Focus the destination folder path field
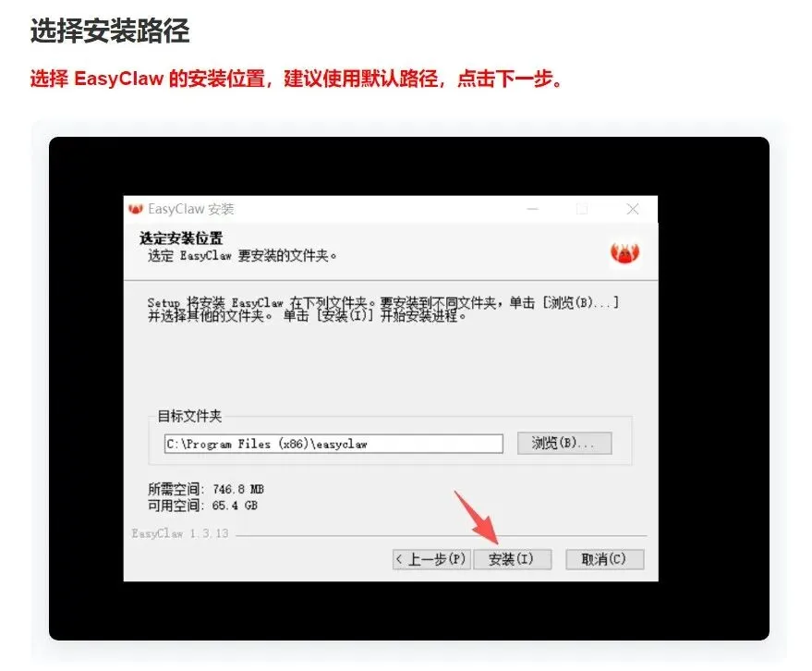 (x=333, y=444)
